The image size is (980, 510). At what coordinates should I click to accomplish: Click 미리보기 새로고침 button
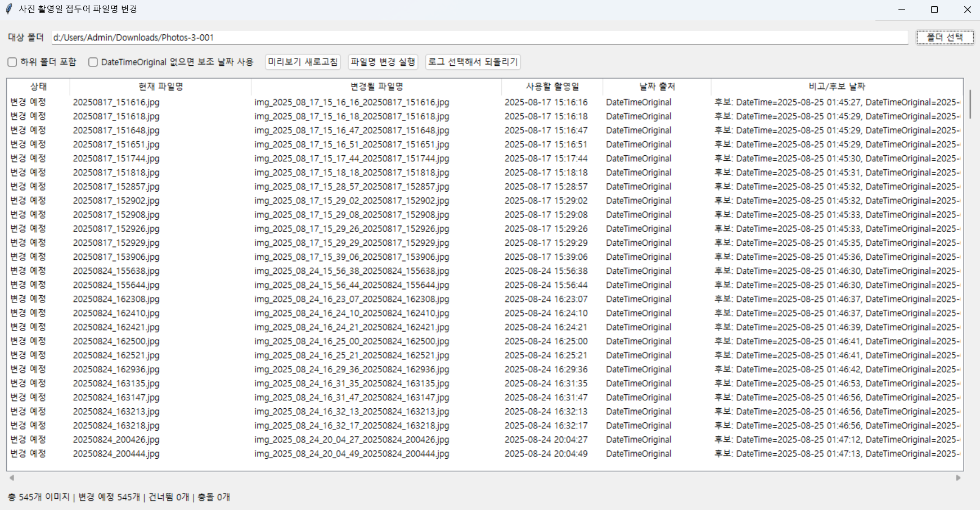pyautogui.click(x=303, y=62)
